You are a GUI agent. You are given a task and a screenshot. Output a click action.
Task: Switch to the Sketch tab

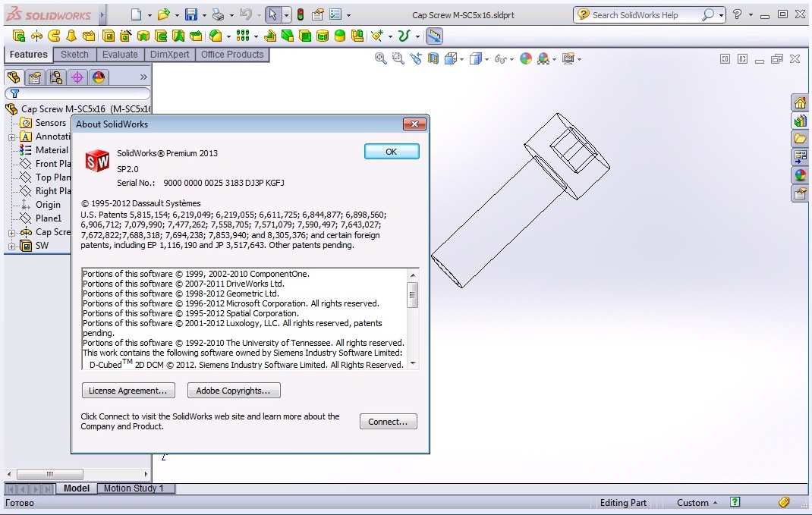74,55
